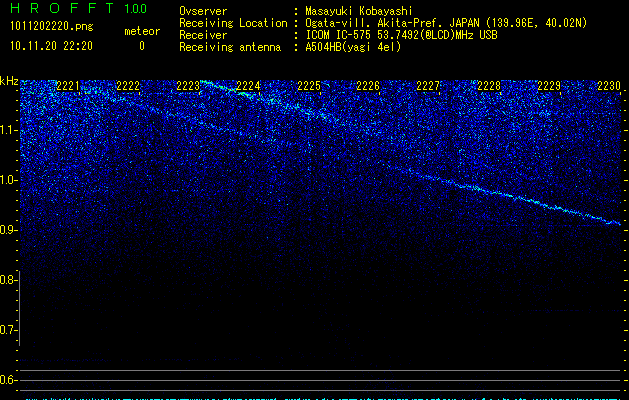Click the meteor count value 0

click(x=142, y=46)
